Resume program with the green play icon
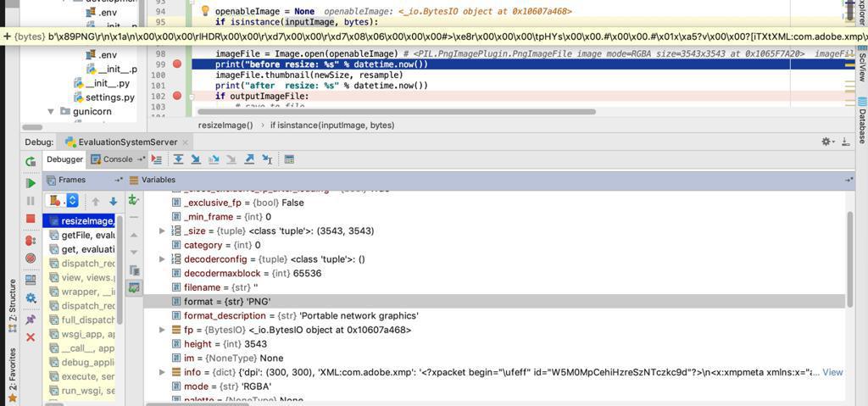The width and height of the screenshot is (868, 406). click(31, 183)
